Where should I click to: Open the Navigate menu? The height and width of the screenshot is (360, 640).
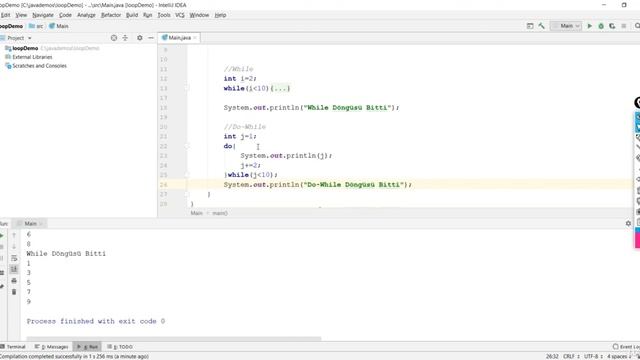[x=43, y=15]
